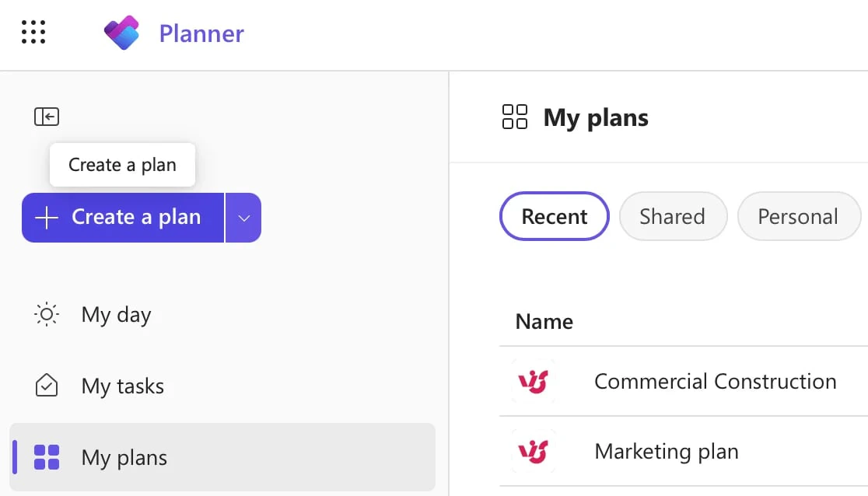This screenshot has height=496, width=868.
Task: Sort by the Name column header
Action: point(544,322)
